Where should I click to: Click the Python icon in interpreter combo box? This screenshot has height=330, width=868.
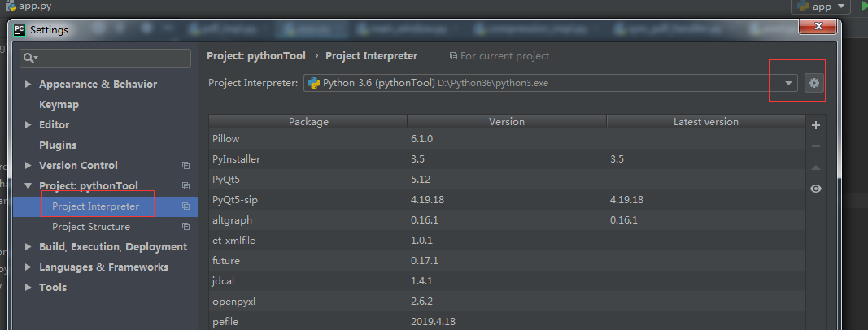[x=314, y=84]
